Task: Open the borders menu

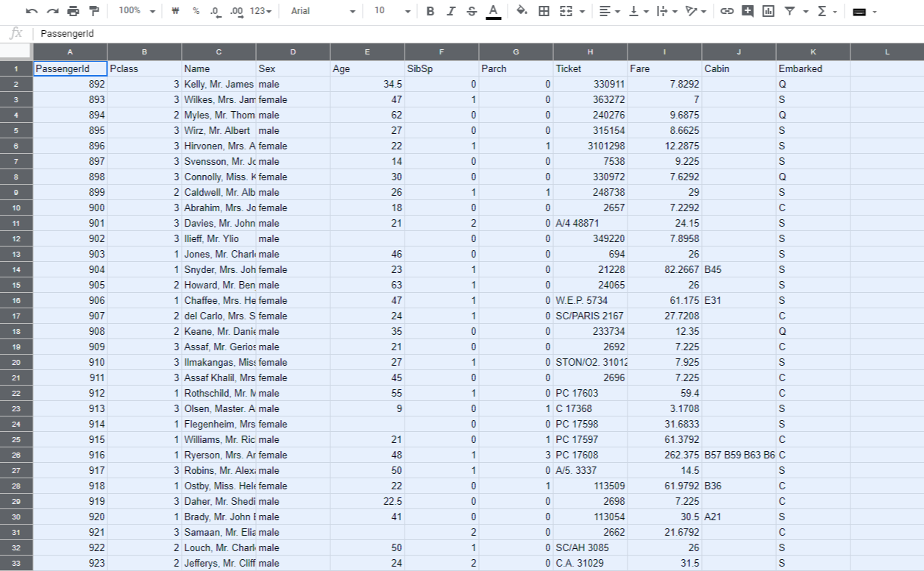Action: point(544,11)
